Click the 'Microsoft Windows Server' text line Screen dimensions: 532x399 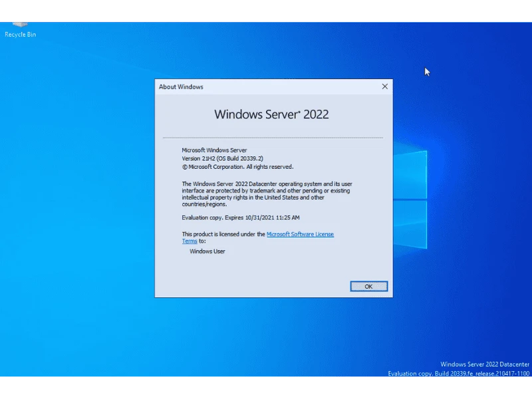[214, 150]
